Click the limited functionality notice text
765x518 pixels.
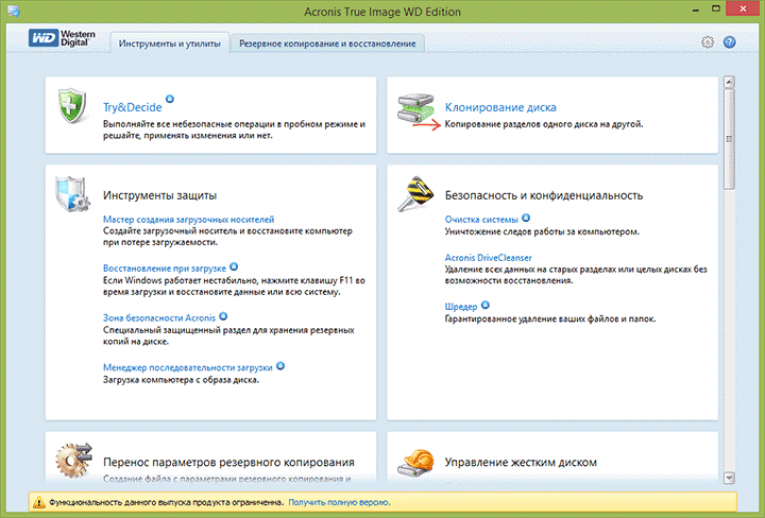point(166,502)
